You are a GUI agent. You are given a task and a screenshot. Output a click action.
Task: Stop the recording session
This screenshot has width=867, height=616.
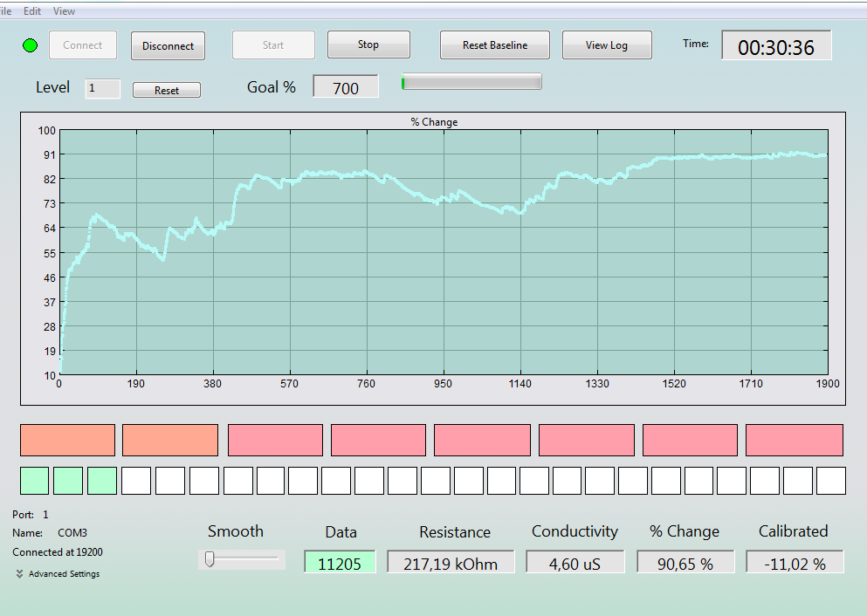pyautogui.click(x=368, y=44)
